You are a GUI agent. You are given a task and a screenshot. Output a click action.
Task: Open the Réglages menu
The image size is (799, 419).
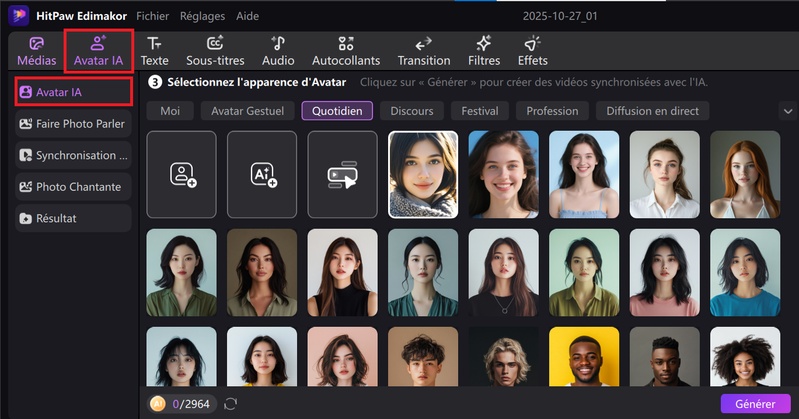[x=203, y=16]
